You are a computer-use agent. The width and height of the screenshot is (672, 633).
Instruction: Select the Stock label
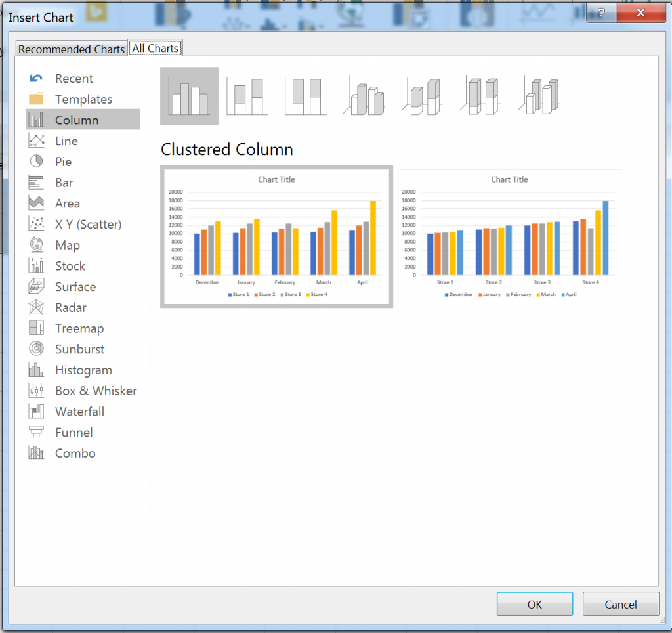coord(70,266)
